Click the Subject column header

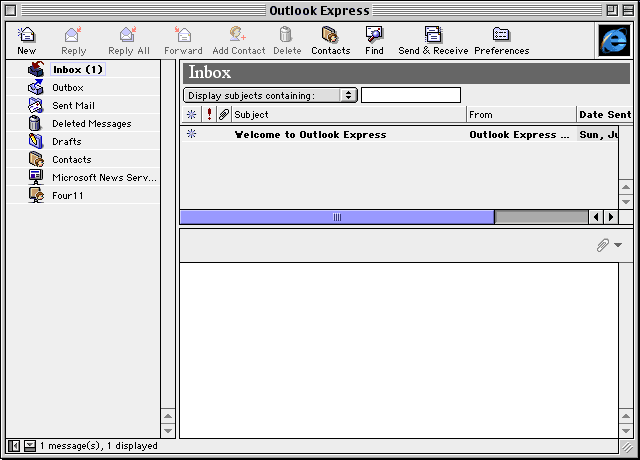[x=348, y=114]
